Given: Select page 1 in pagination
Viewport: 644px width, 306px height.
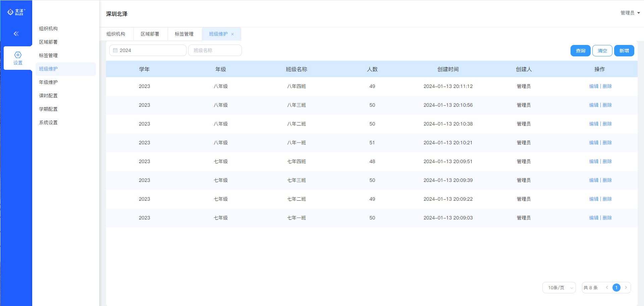Looking at the screenshot, I should coord(616,288).
